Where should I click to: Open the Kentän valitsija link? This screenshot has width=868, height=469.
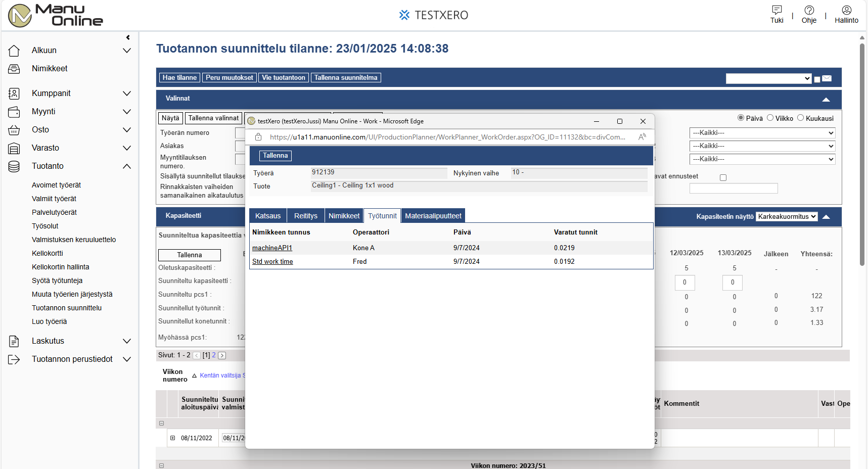coord(220,376)
